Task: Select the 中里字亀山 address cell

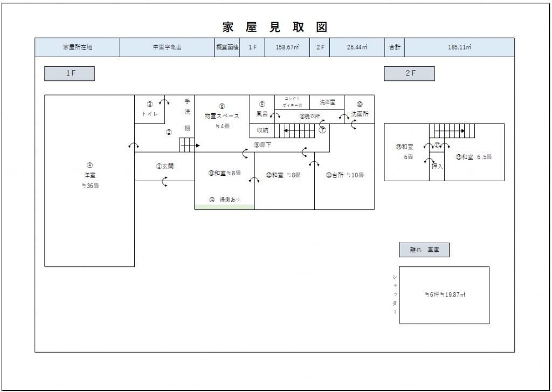Action: (167, 47)
